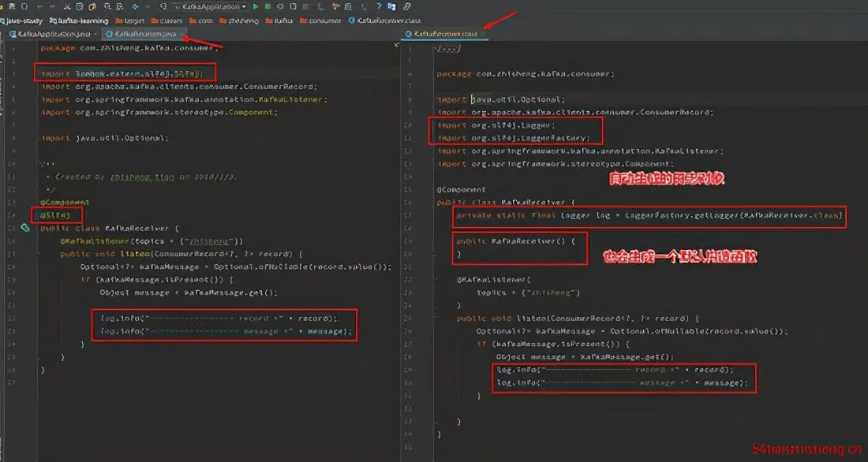Open KafkaReceiver.class in navigation bar
The height and width of the screenshot is (462, 868).
pos(385,20)
